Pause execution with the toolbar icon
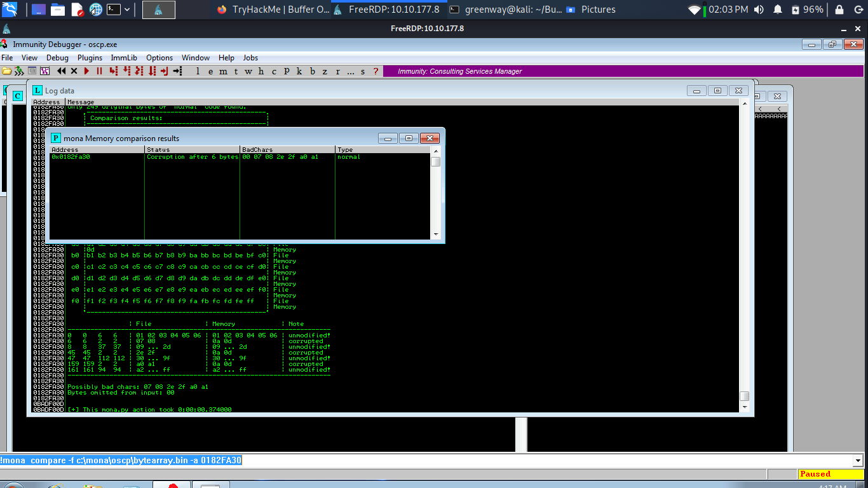 (98, 71)
